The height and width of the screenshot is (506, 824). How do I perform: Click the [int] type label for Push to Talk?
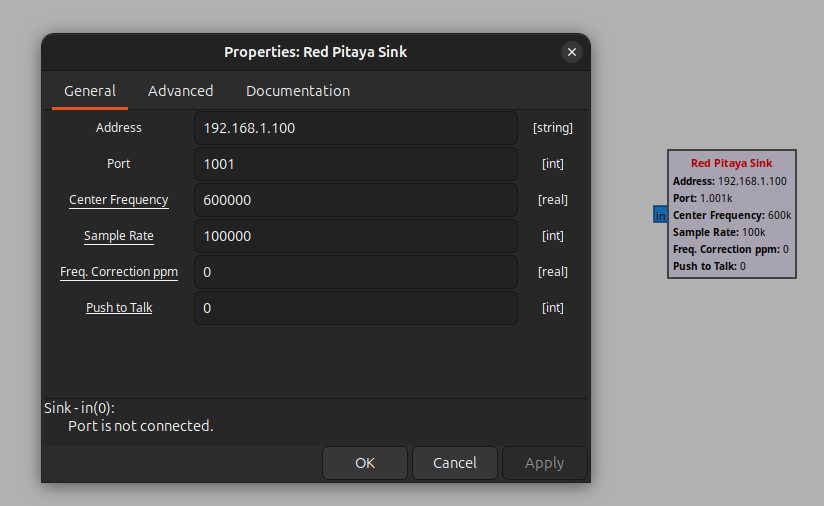click(x=553, y=308)
